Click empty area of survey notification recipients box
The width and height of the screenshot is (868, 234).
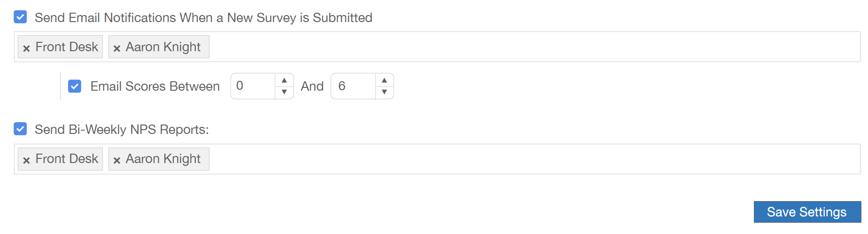535,47
